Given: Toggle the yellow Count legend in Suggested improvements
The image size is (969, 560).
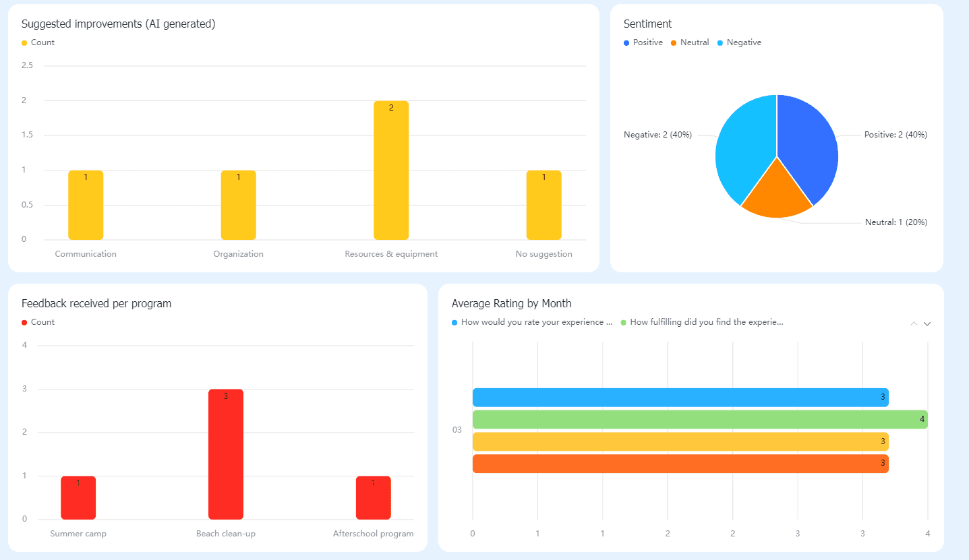Looking at the screenshot, I should coord(38,42).
